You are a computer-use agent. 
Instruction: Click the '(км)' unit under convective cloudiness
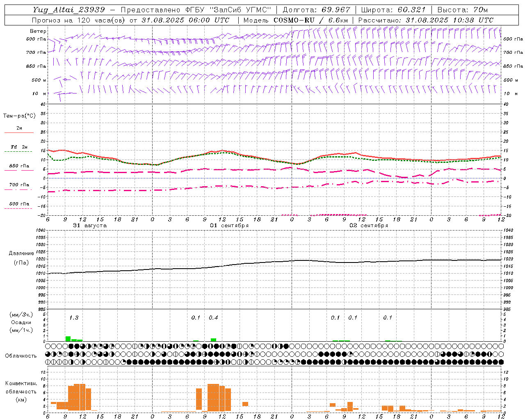click(21, 399)
